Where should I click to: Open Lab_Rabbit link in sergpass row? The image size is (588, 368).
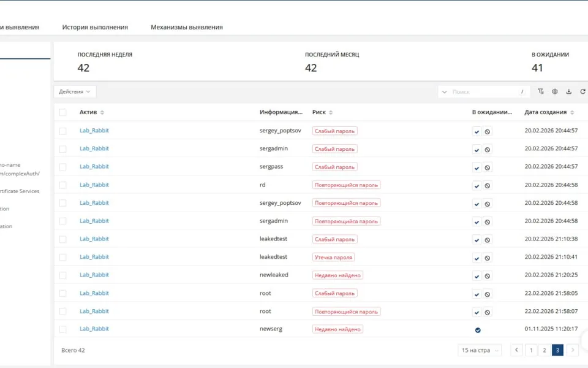[x=94, y=166]
